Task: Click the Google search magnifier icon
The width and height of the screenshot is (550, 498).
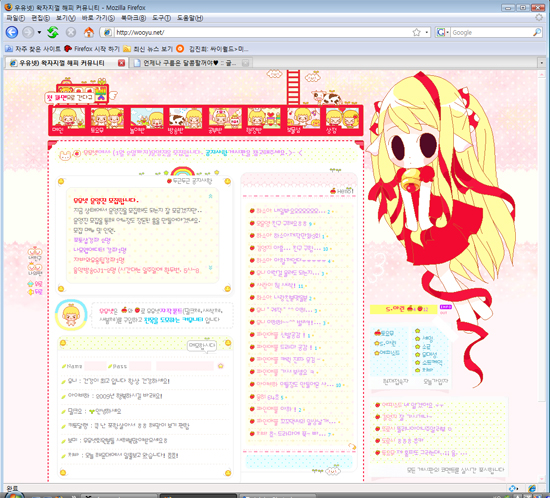Action: point(537,32)
